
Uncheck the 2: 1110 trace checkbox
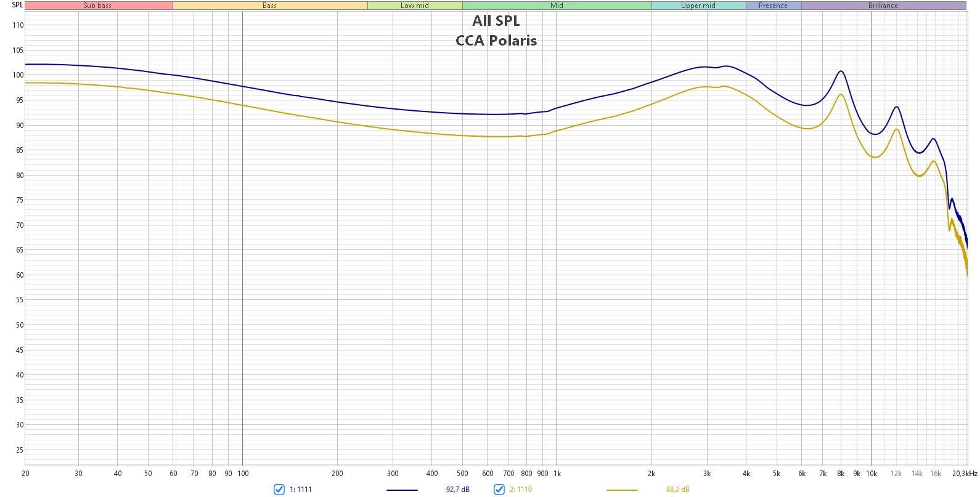point(499,490)
